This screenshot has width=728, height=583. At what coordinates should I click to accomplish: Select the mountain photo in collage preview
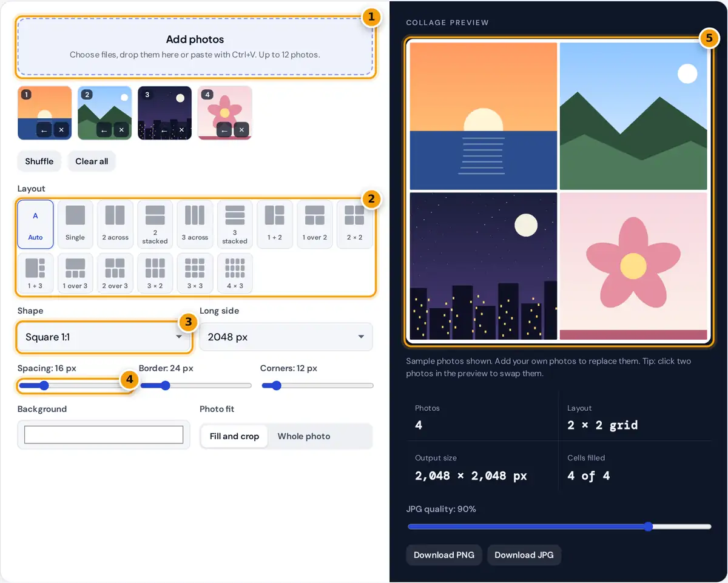(x=633, y=116)
